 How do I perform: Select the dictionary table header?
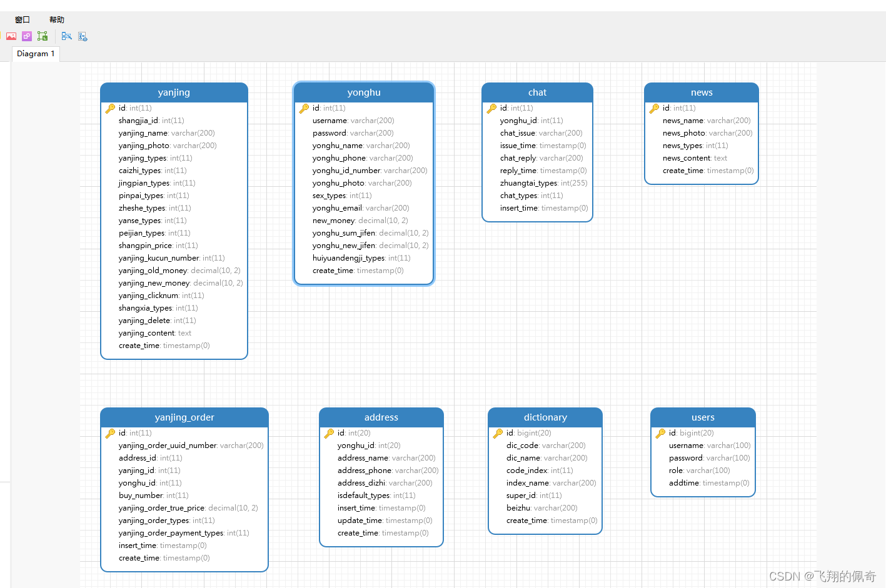coord(545,417)
